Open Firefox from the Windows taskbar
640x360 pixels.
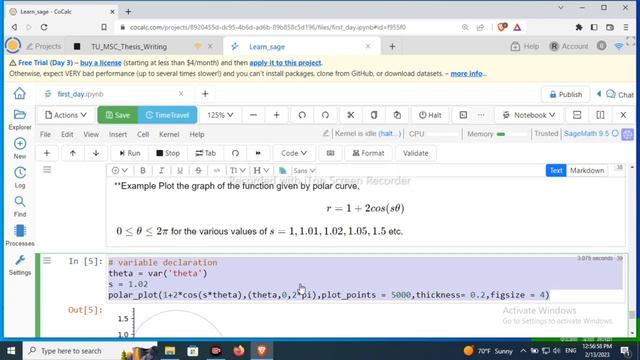[239, 351]
